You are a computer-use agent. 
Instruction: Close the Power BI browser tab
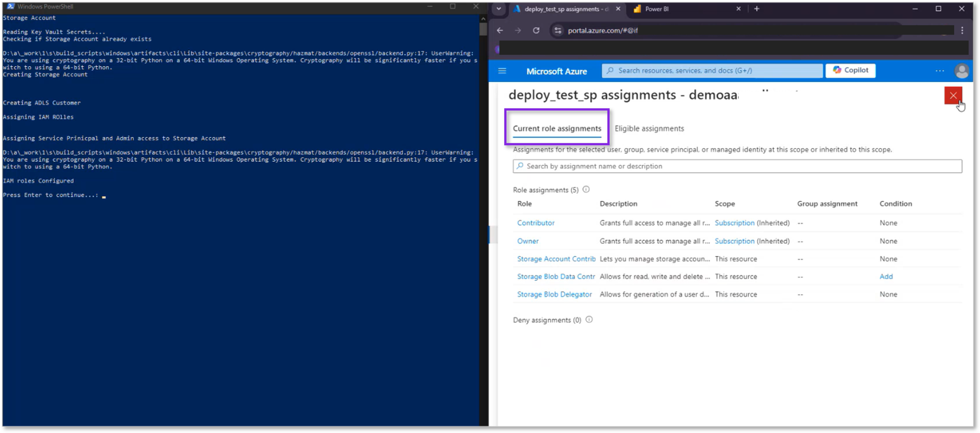[738, 9]
